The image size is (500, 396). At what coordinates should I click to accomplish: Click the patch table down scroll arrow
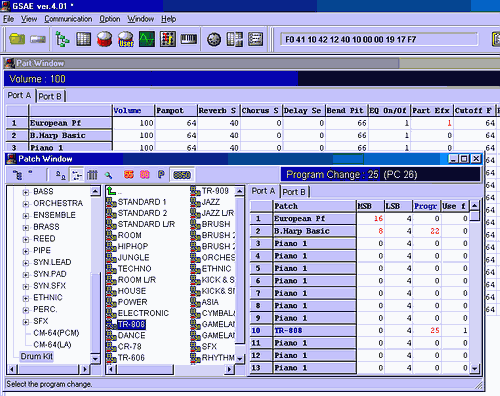[474, 368]
